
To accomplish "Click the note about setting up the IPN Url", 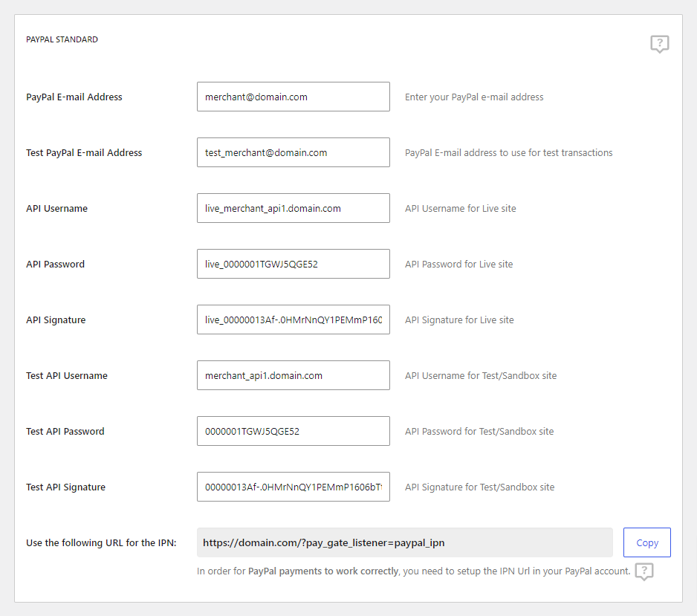I will 413,571.
